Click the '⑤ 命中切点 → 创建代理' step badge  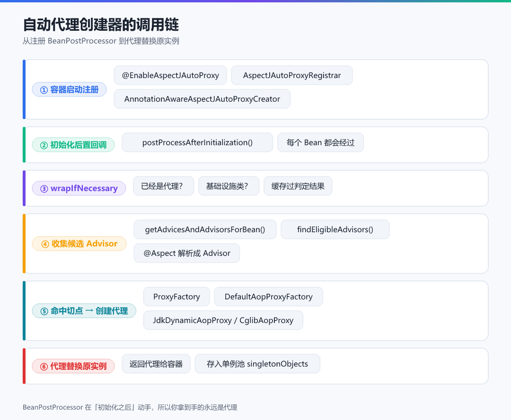point(84,311)
